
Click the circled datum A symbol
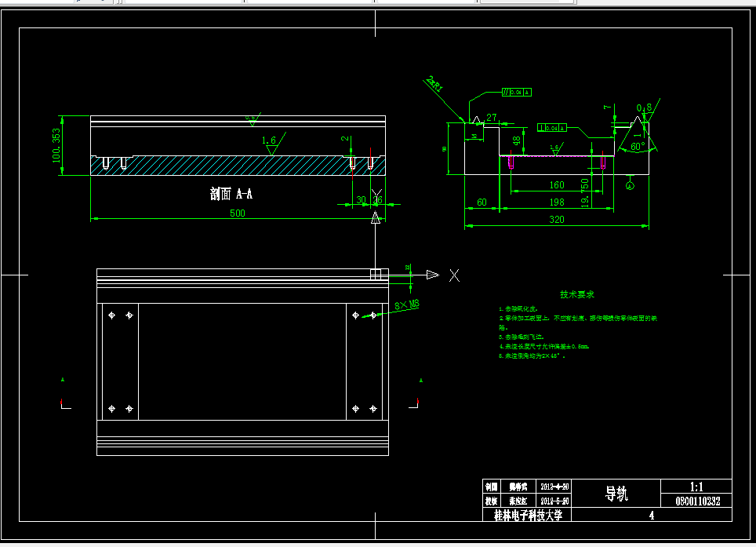click(630, 186)
